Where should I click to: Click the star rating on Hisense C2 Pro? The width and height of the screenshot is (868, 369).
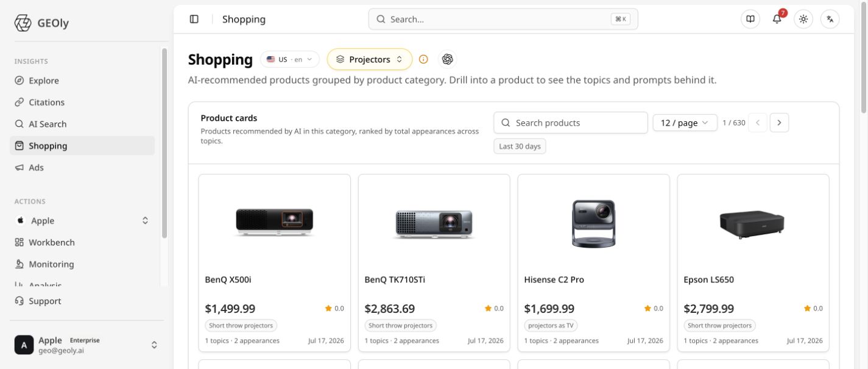click(654, 309)
